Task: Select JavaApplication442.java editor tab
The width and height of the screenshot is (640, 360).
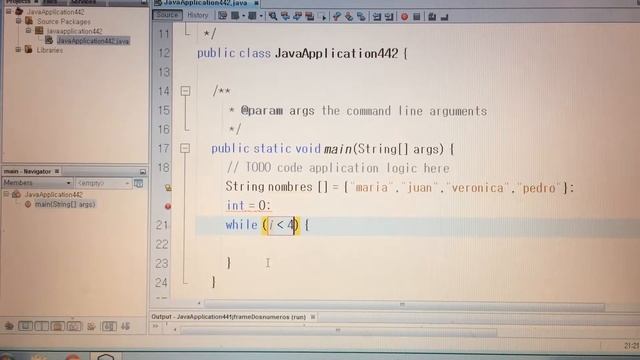Action: [206, 3]
